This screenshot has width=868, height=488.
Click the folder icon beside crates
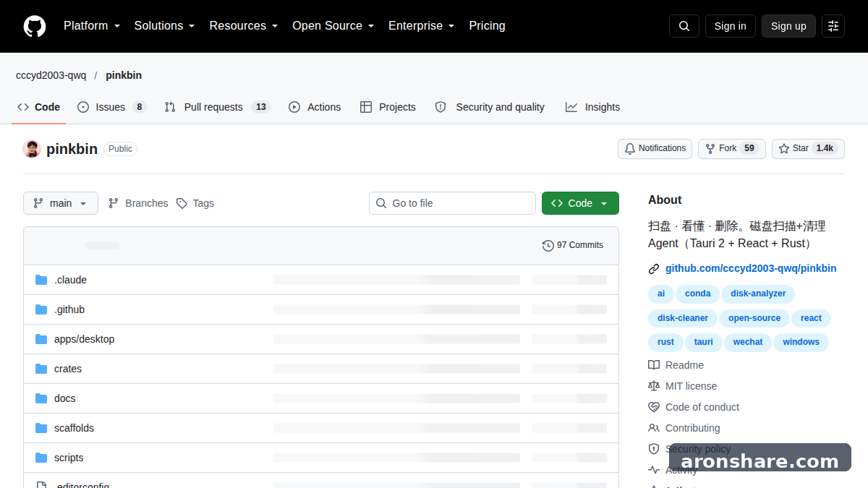(x=41, y=369)
